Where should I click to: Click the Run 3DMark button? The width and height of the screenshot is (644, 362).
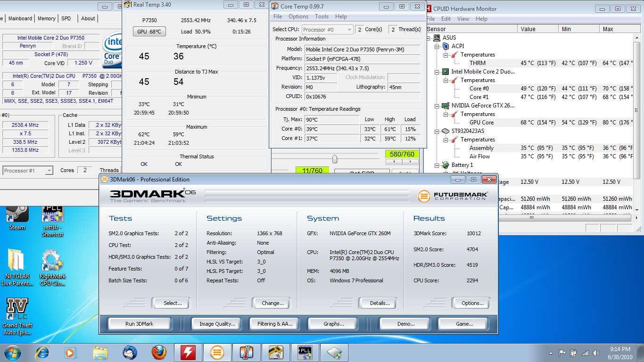pyautogui.click(x=139, y=324)
